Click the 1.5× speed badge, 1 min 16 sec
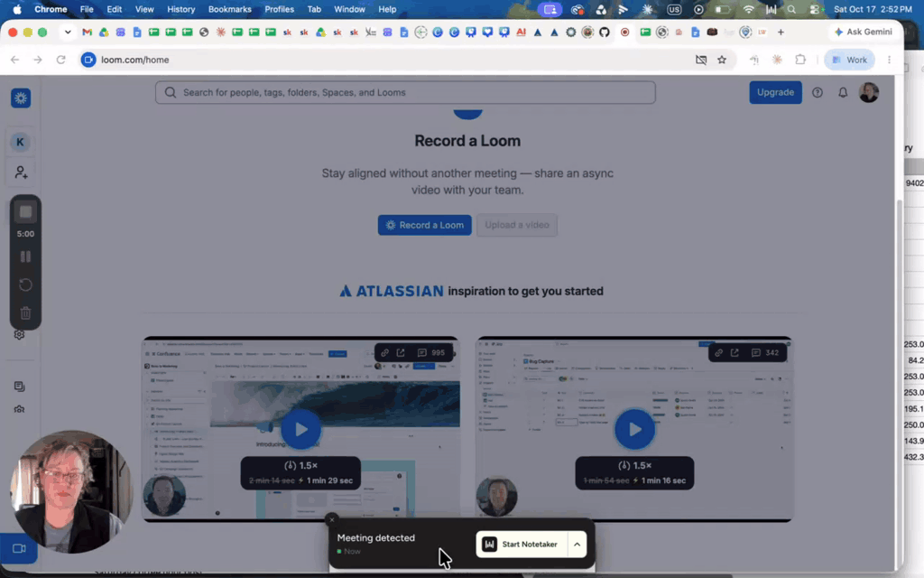This screenshot has height=578, width=924. [634, 472]
